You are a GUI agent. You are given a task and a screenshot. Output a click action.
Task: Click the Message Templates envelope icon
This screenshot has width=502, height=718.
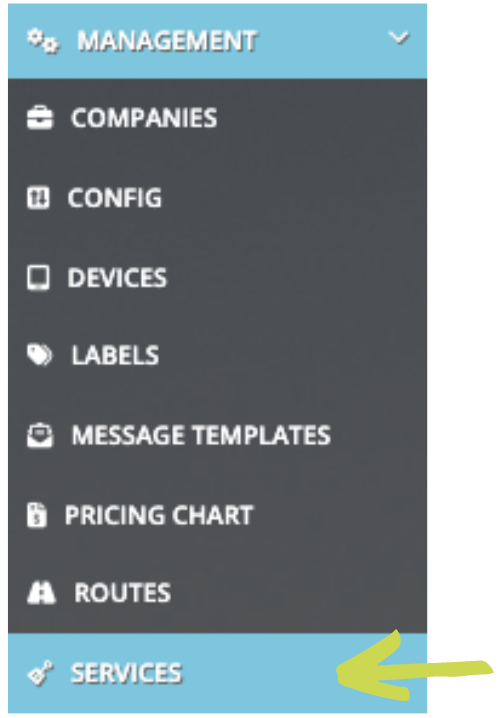(x=40, y=435)
